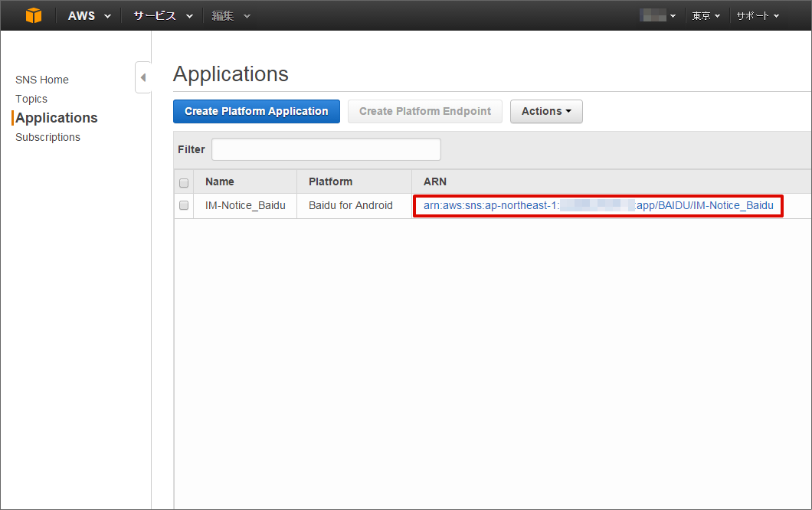Collapse the sidebar with the arrow handle

click(143, 77)
